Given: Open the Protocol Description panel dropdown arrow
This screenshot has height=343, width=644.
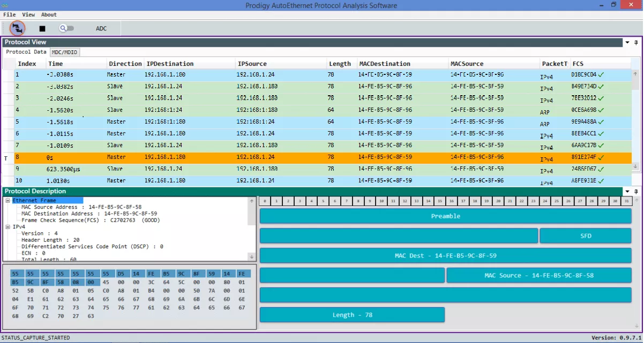Looking at the screenshot, I should (627, 192).
